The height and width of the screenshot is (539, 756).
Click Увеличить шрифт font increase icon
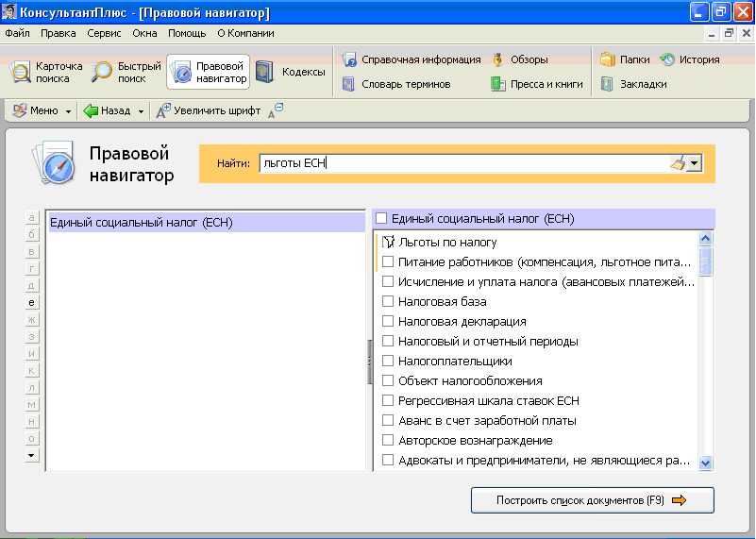click(x=163, y=110)
